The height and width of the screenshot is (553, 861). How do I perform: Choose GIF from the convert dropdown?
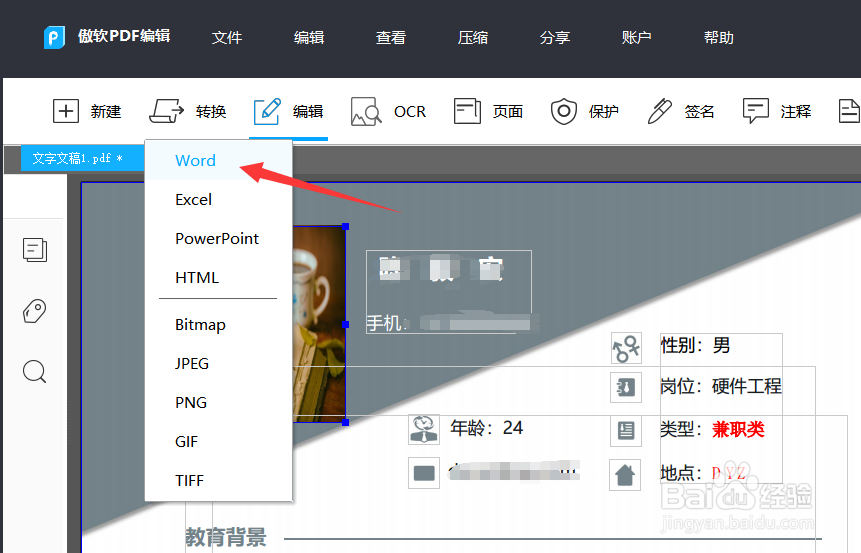[218, 442]
